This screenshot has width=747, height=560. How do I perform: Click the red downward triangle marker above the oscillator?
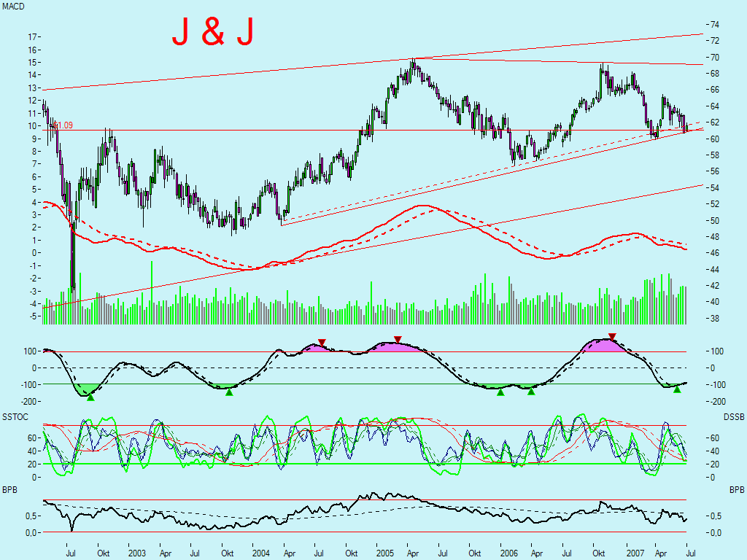tap(398, 339)
